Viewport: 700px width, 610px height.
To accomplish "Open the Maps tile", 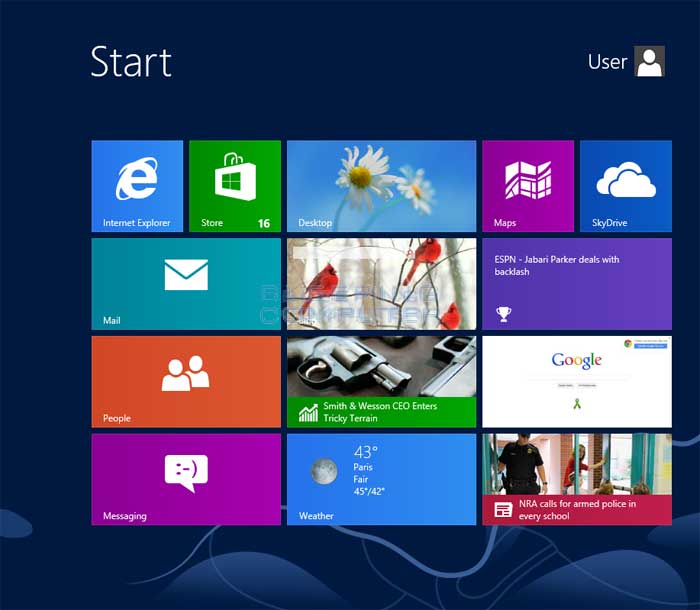I will pyautogui.click(x=528, y=186).
